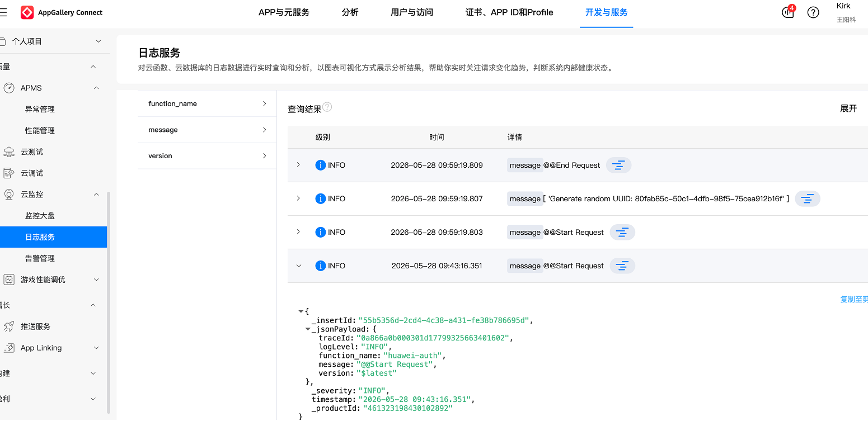Click format icon on Generate random UUID row

807,198
